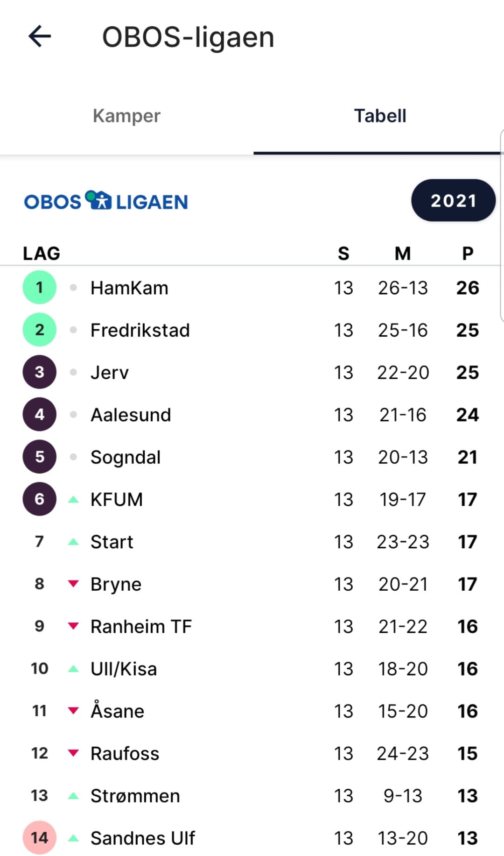Select the Tabell tab
The image size is (504, 856).
point(380,116)
